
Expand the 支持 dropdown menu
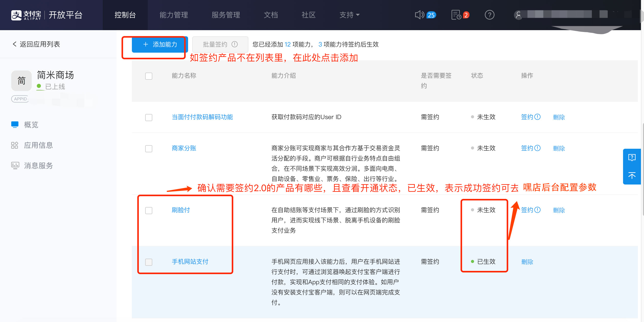349,15
